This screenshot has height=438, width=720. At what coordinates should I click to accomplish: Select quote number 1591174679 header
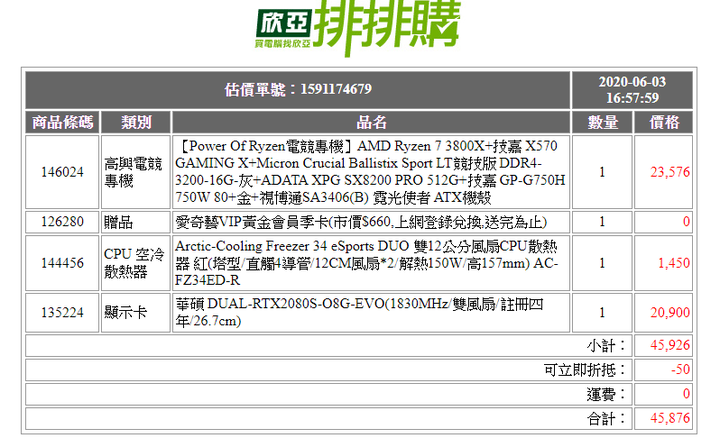[298, 90]
